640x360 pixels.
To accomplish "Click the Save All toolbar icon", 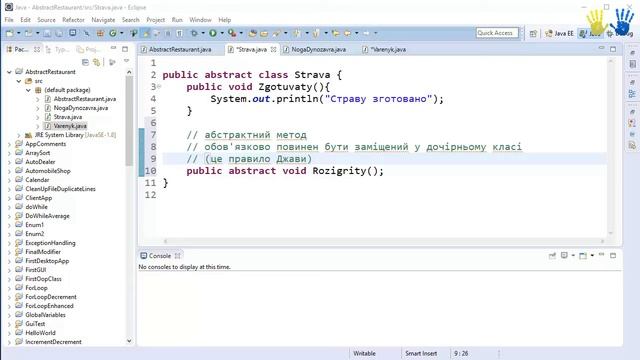I will (59, 33).
